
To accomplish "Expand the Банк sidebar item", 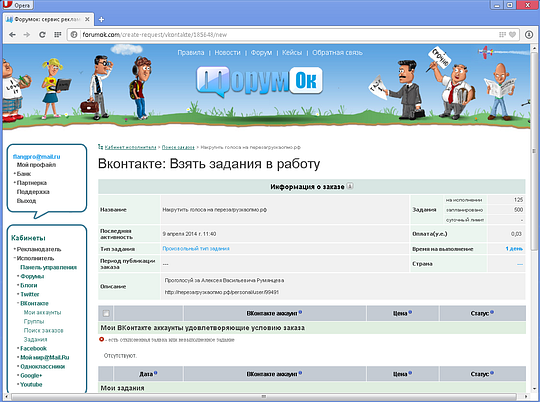I will click(x=24, y=174).
